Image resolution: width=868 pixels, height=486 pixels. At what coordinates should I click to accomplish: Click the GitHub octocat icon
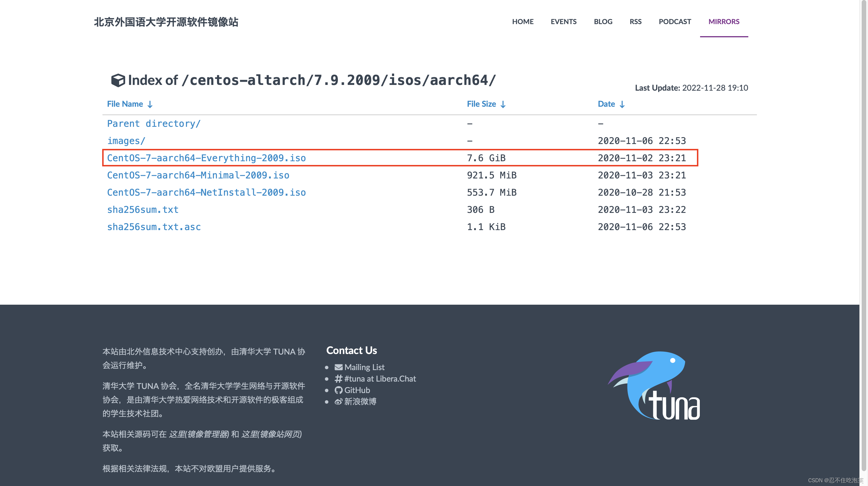(338, 390)
